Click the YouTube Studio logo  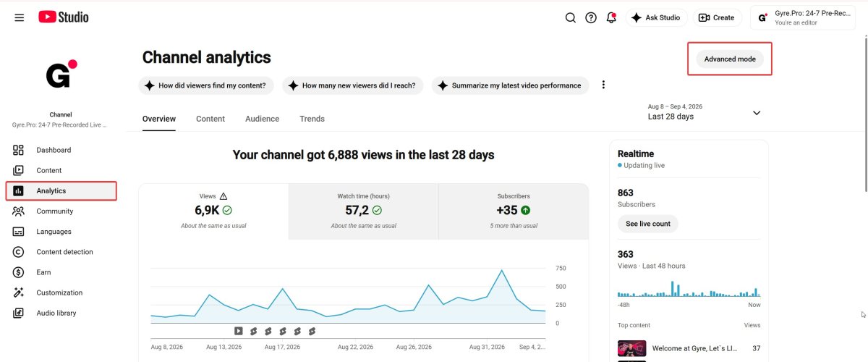(x=64, y=17)
